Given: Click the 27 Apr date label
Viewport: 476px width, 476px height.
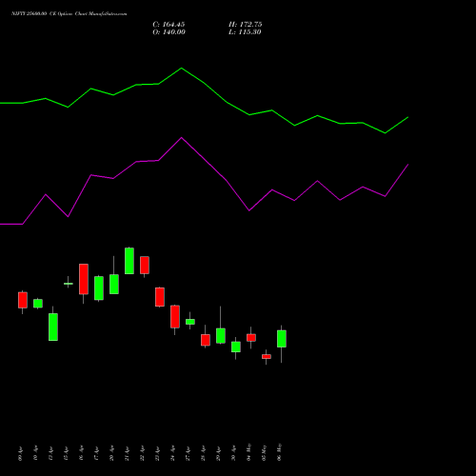Looking at the screenshot, I should point(188,453).
